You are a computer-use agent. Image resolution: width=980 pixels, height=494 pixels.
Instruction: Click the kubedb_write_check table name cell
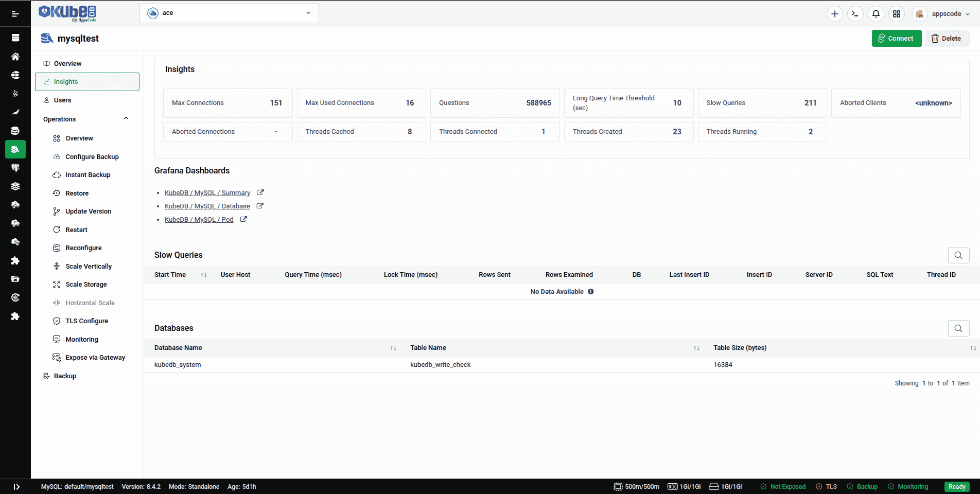coord(441,365)
